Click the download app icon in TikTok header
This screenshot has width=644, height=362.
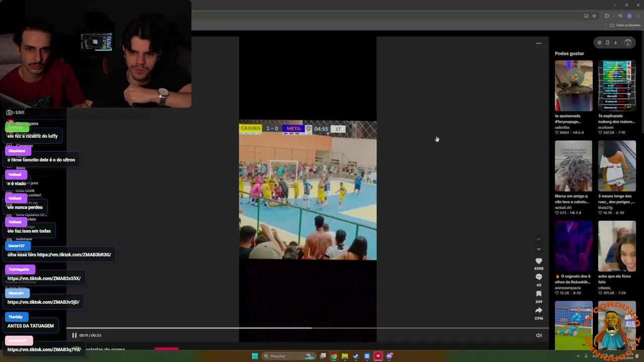(615, 43)
